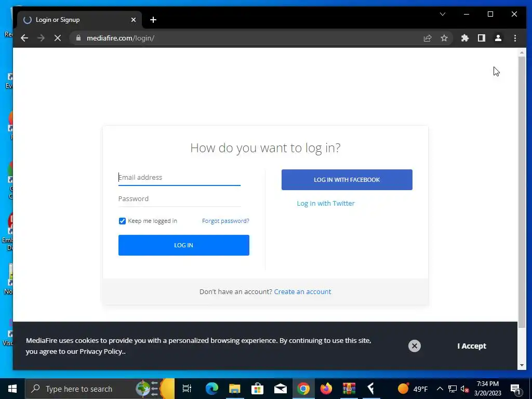Click the scrollbar down arrow
The height and width of the screenshot is (399, 532).
[x=522, y=365]
